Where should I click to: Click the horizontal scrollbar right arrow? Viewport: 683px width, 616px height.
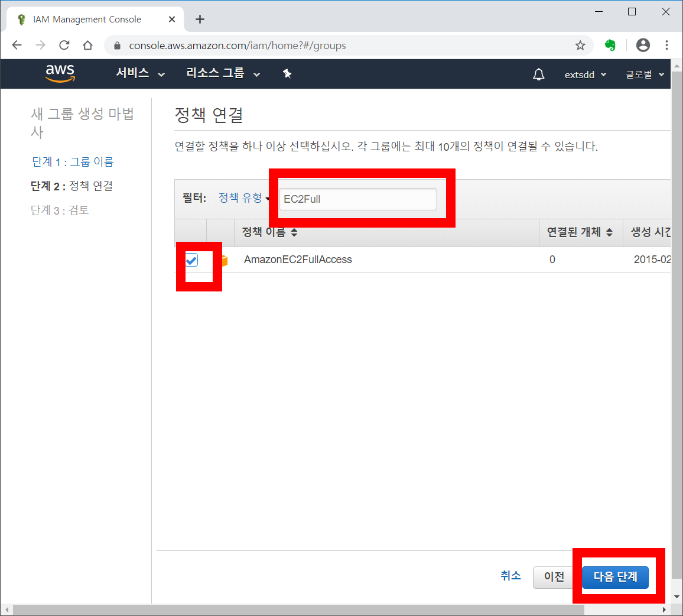coord(664,609)
